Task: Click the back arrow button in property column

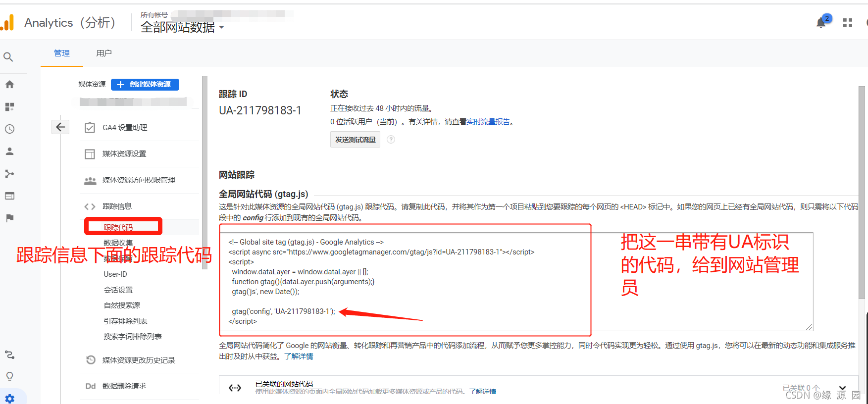Action: [60, 127]
